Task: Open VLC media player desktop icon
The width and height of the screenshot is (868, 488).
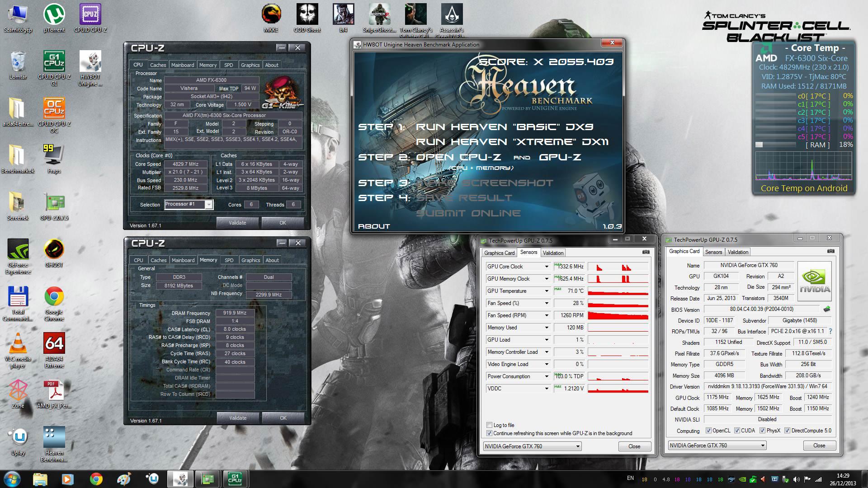Action: tap(18, 350)
